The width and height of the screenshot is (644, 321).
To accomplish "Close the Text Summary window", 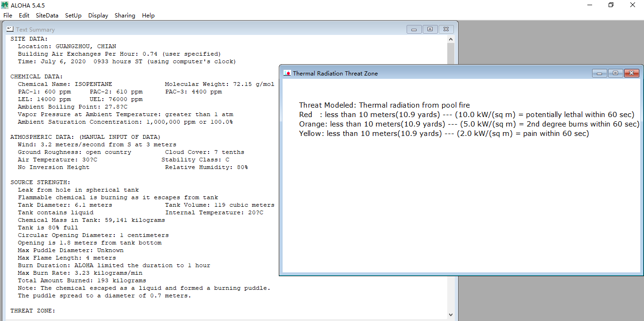I will click(446, 29).
